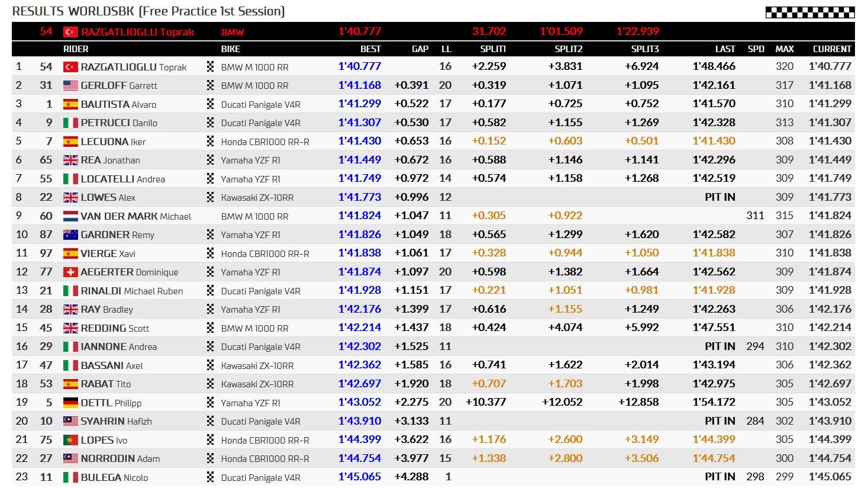Select rider name "VAN DER MARK Michael"
This screenshot has width=868, height=488.
tap(136, 216)
